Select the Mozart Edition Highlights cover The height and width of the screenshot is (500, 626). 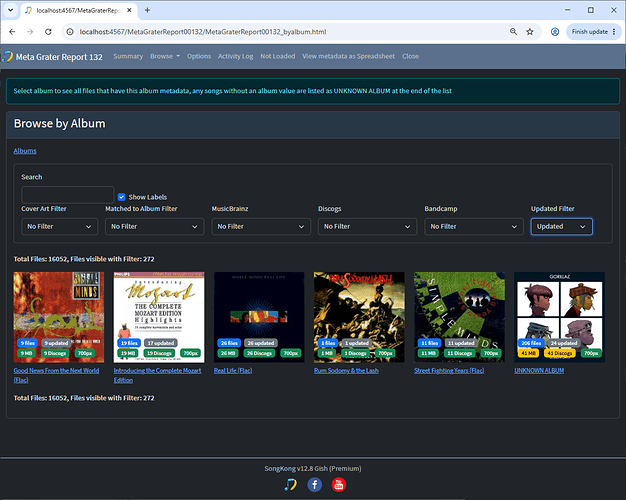159,317
